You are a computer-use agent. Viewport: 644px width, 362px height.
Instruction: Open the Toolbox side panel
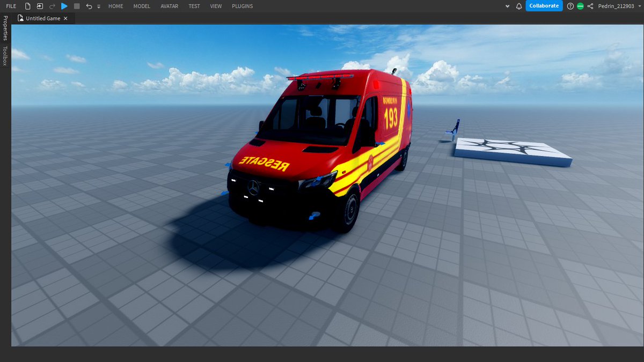pyautogui.click(x=5, y=56)
